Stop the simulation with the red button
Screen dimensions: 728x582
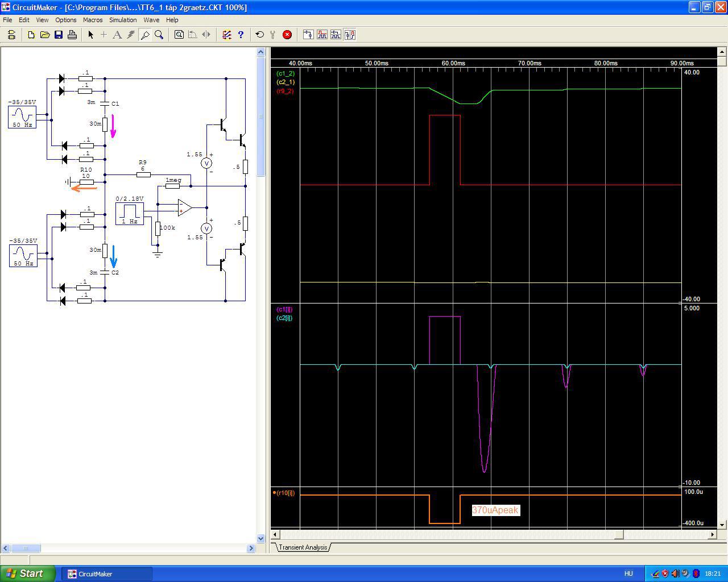(x=287, y=35)
